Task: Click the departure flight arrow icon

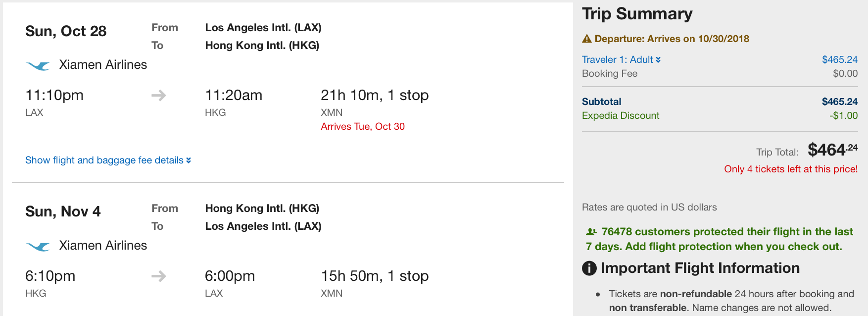Action: [159, 95]
